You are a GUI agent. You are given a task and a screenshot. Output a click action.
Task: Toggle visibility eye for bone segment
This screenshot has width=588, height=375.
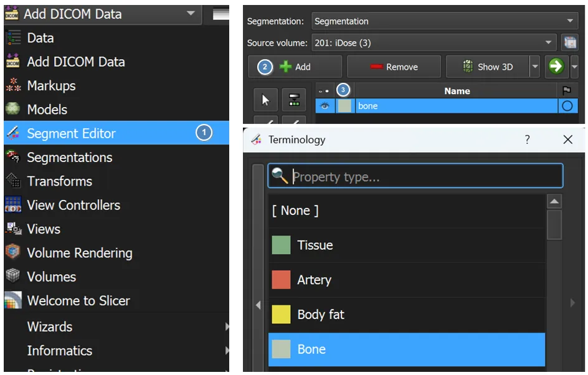pyautogui.click(x=325, y=106)
